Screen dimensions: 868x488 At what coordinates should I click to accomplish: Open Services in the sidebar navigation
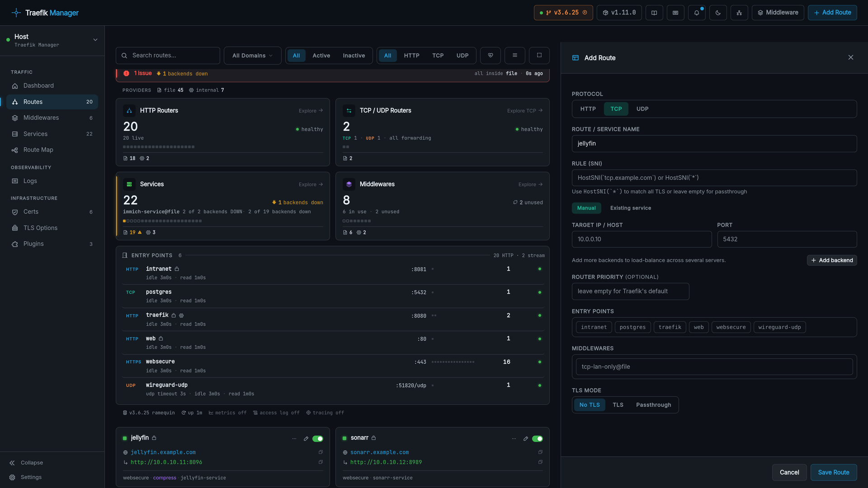(52, 134)
